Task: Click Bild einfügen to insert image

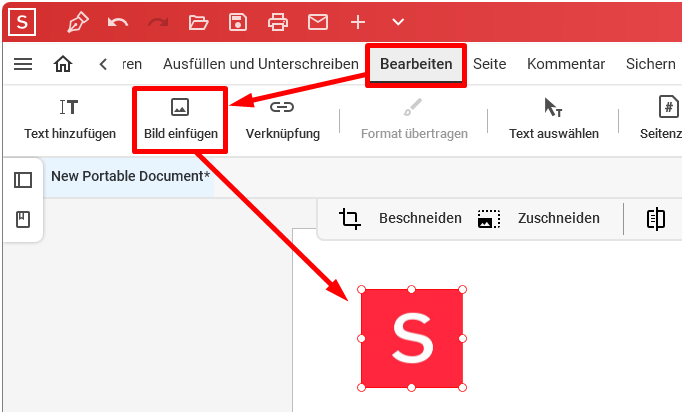Action: [181, 119]
